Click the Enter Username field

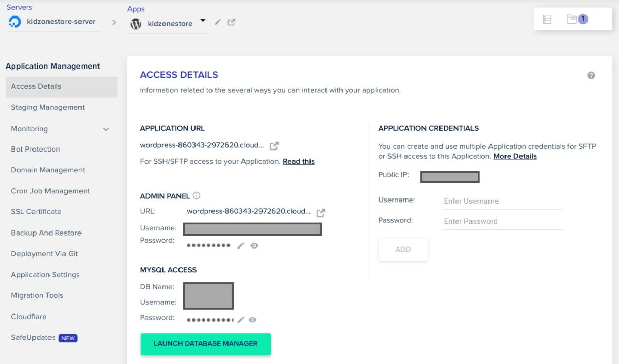pos(502,201)
